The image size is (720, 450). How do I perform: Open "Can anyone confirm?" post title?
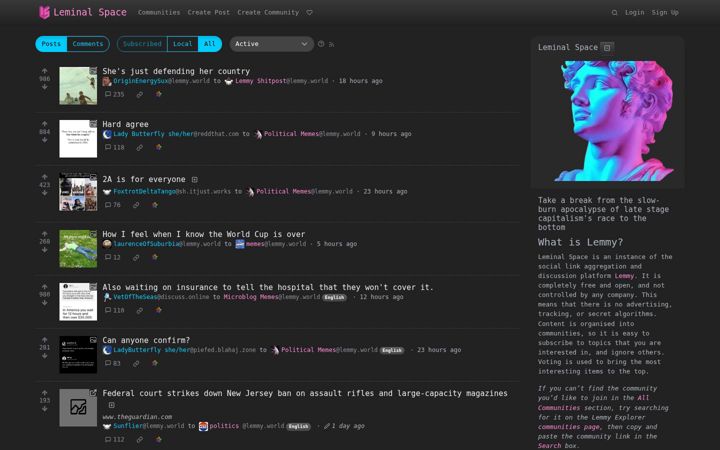(x=146, y=340)
